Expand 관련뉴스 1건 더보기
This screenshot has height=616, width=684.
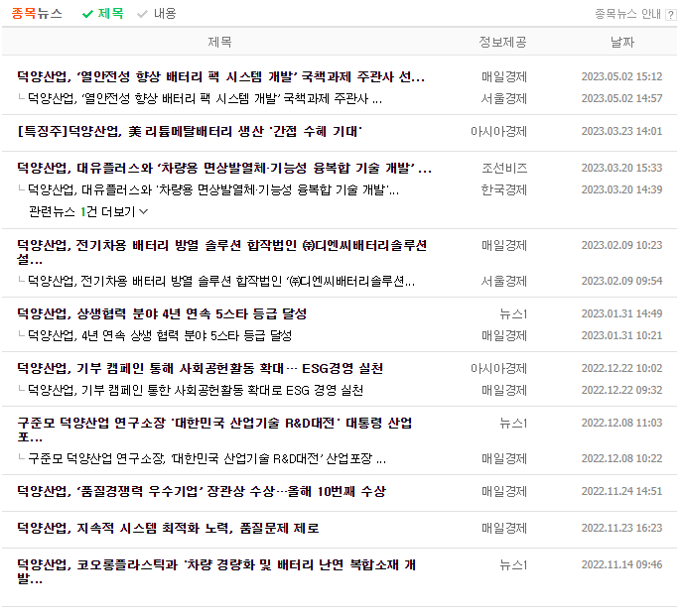coord(88,212)
